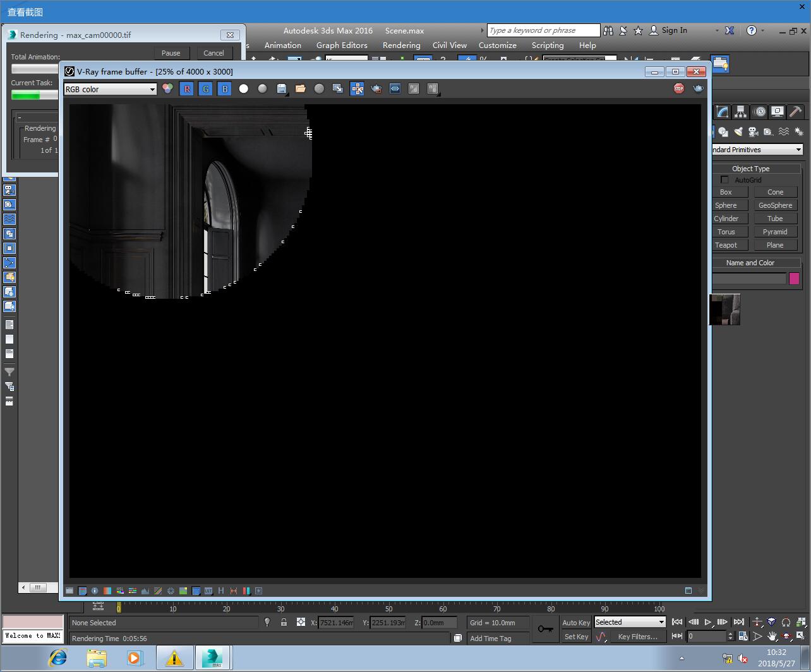Click the teapot render icon at right
The height and width of the screenshot is (672, 811).
click(x=698, y=88)
